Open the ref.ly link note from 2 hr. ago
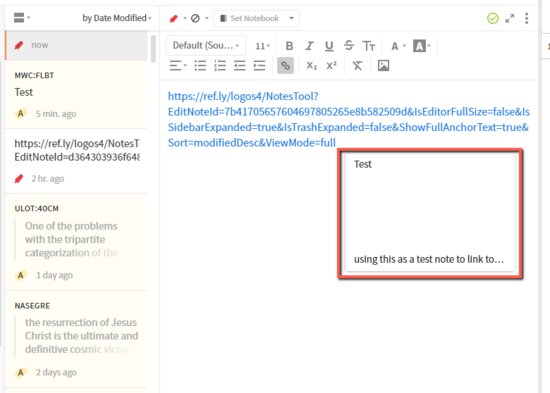 [76, 161]
